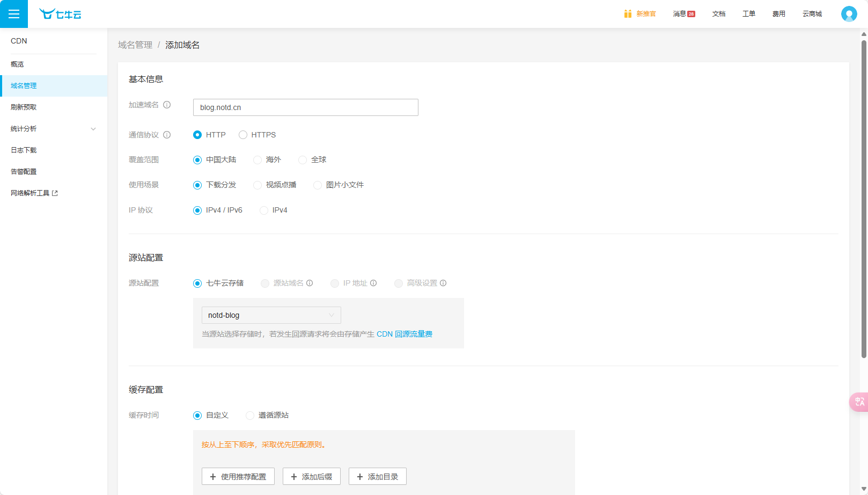Select HTTP protocol radio
This screenshot has width=868, height=495.
click(197, 135)
